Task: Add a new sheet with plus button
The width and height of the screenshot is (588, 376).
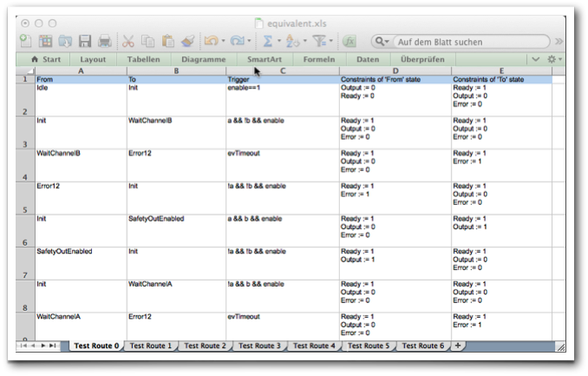Action: (458, 346)
